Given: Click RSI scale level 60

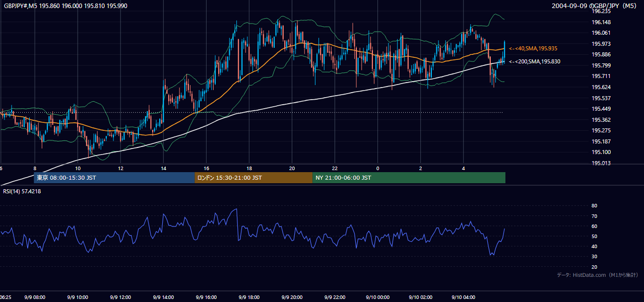Looking at the screenshot, I should [594, 226].
